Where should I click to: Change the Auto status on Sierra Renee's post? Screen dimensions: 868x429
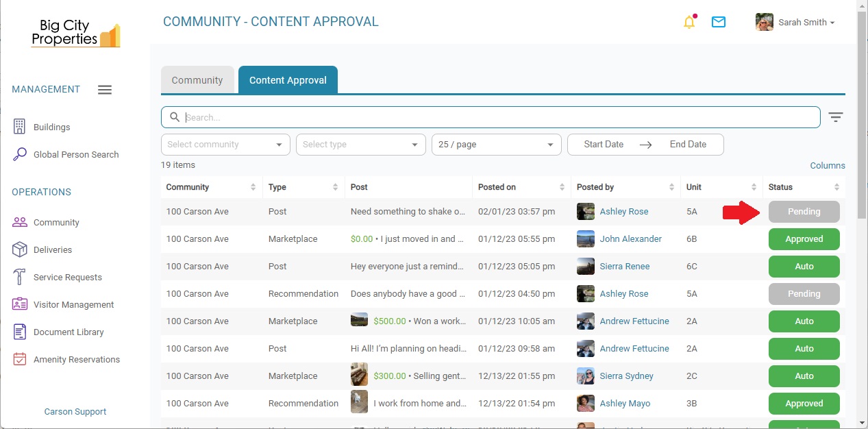click(804, 266)
